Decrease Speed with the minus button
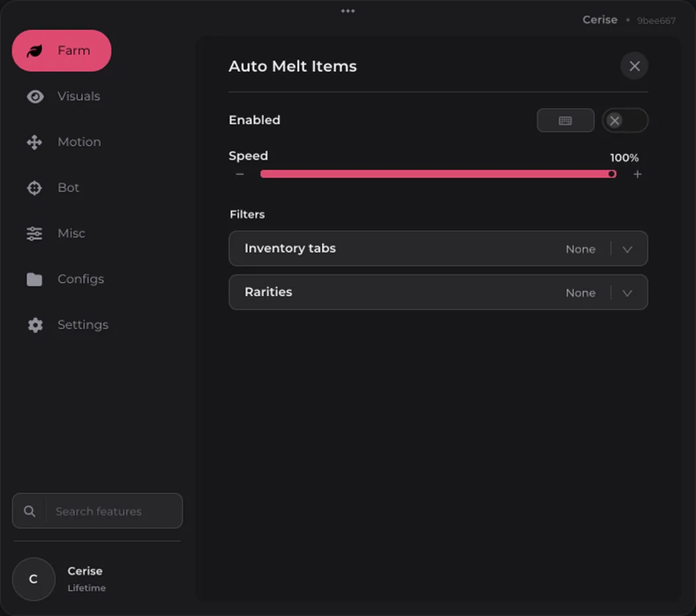696x616 pixels. point(240,174)
